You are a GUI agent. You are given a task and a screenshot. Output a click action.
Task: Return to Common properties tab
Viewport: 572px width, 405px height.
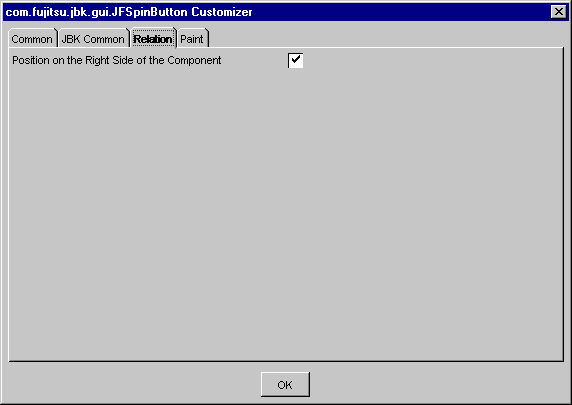(x=32, y=39)
